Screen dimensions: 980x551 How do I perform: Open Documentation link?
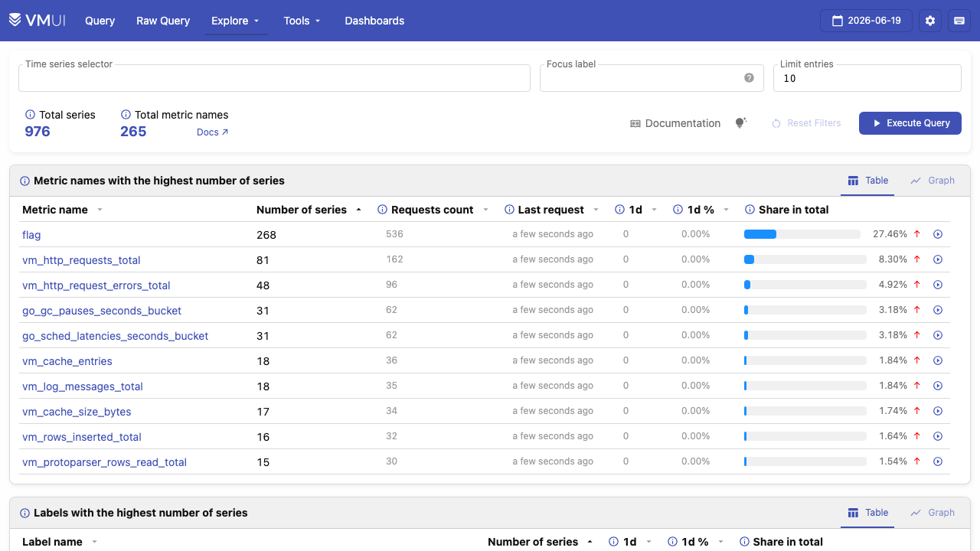click(675, 123)
